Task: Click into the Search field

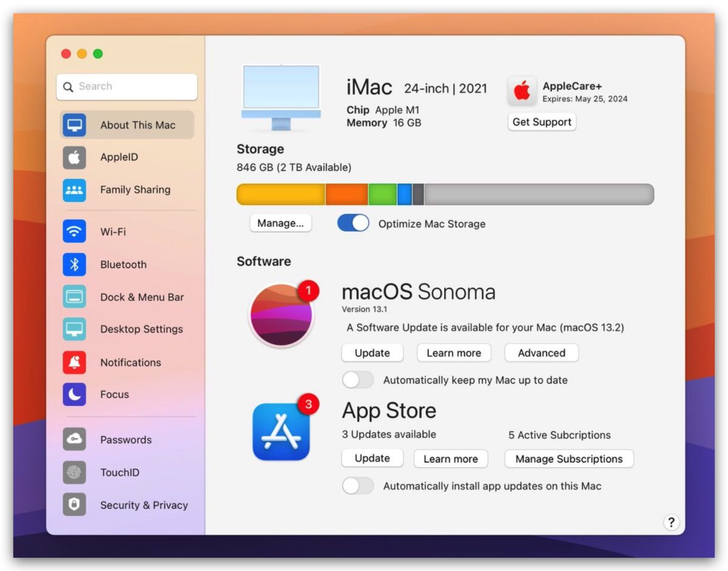Action: click(x=127, y=87)
